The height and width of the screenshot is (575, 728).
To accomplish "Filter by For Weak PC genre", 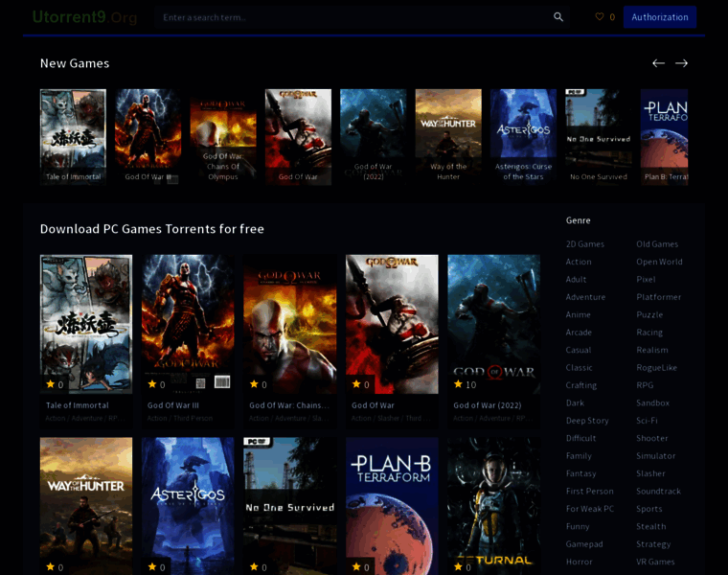I will (590, 509).
